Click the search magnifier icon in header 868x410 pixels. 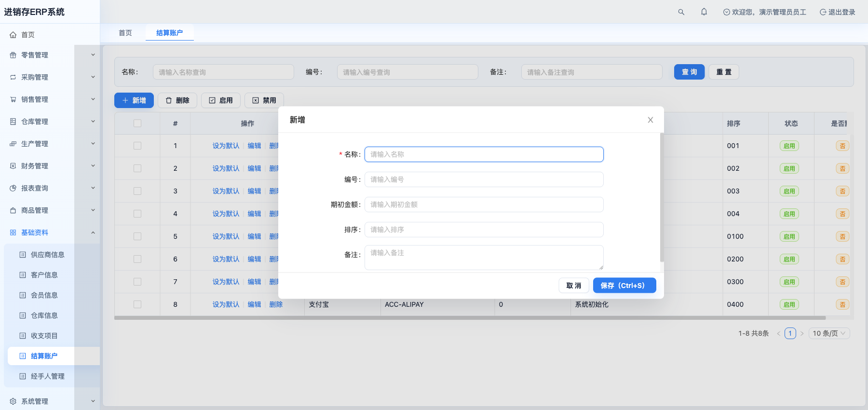tap(681, 12)
